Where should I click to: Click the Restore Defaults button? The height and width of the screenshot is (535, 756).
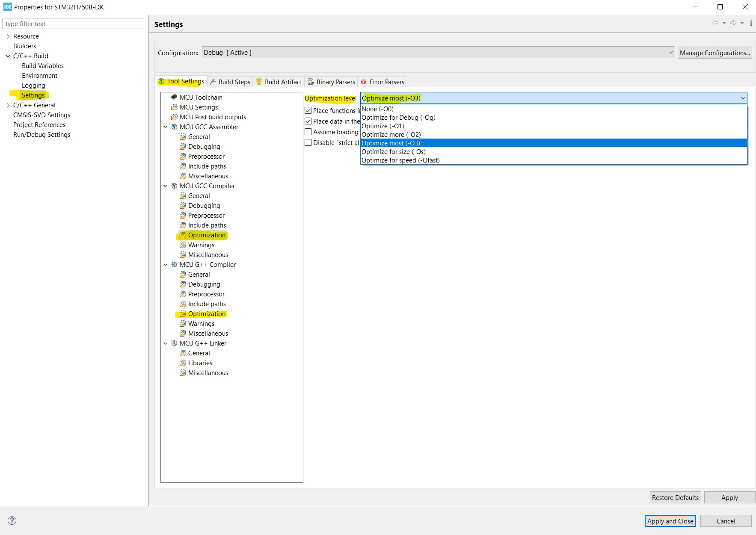(675, 497)
